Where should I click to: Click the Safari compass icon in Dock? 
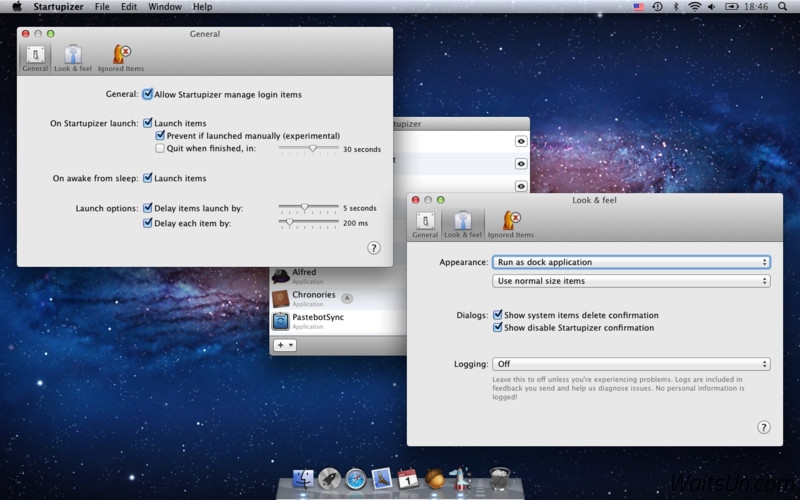[x=356, y=479]
